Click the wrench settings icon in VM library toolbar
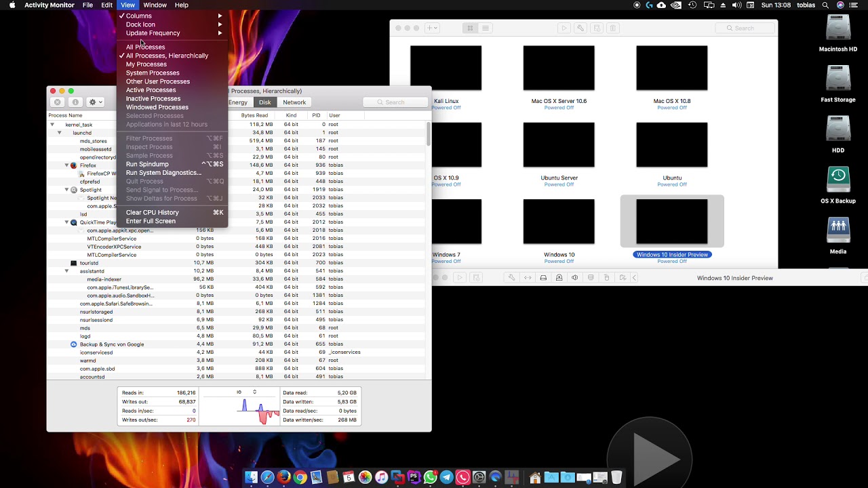868x488 pixels. tap(580, 28)
